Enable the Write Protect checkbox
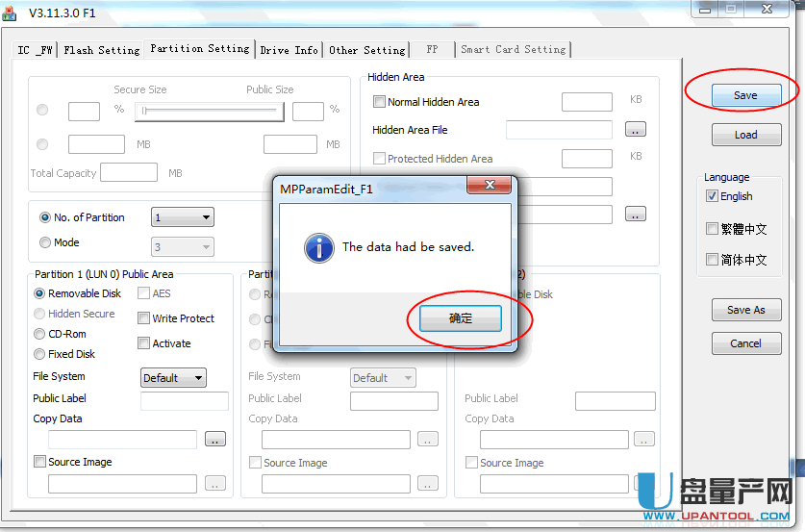This screenshot has width=805, height=532. click(144, 318)
